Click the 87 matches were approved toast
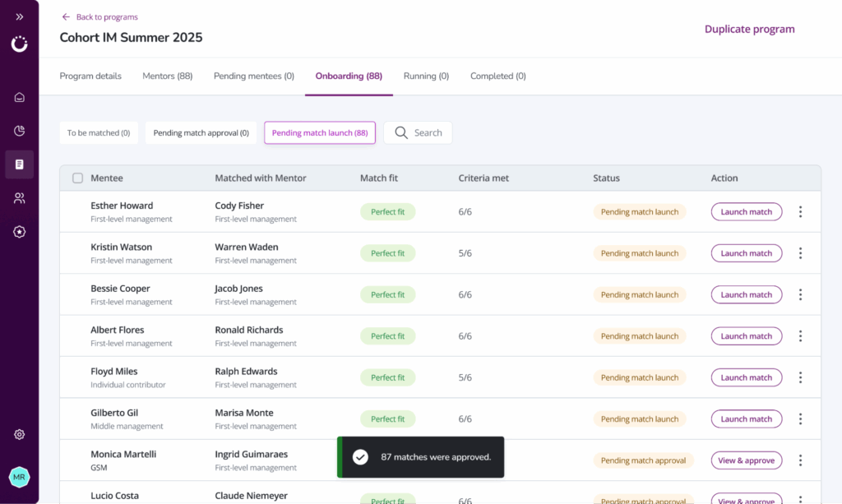Screen dimensions: 842x504 [420, 457]
